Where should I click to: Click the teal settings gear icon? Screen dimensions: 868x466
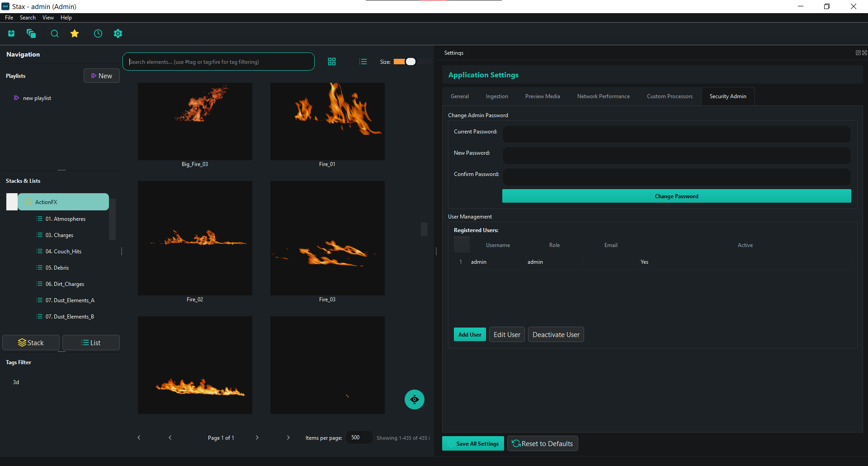pos(118,33)
